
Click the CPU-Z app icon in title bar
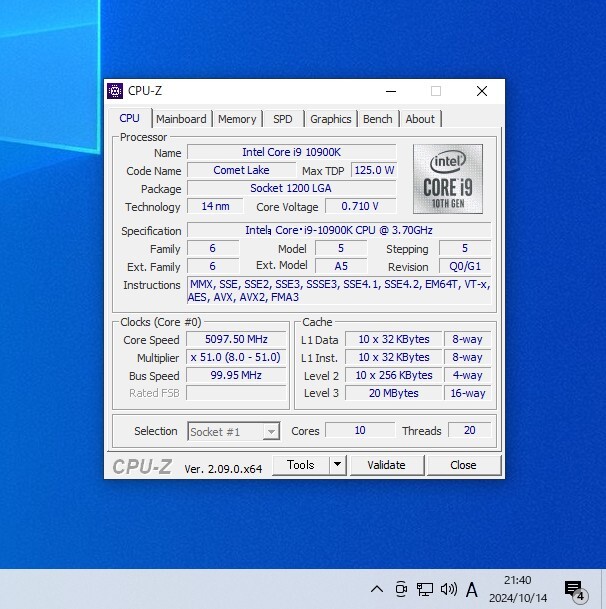pyautogui.click(x=115, y=91)
